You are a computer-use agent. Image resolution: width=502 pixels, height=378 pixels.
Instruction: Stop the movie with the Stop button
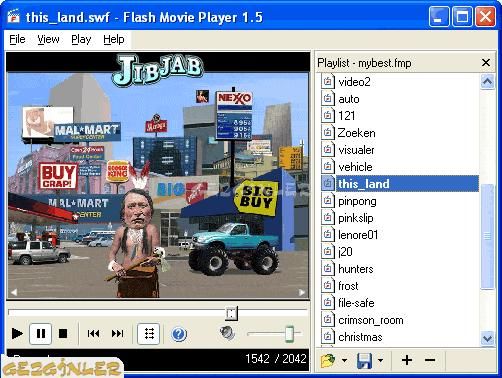(63, 333)
